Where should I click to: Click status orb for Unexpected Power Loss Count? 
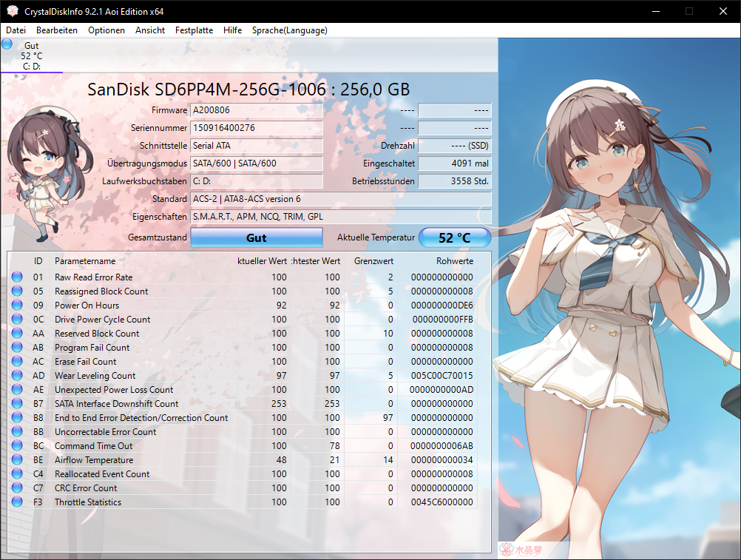pos(17,389)
